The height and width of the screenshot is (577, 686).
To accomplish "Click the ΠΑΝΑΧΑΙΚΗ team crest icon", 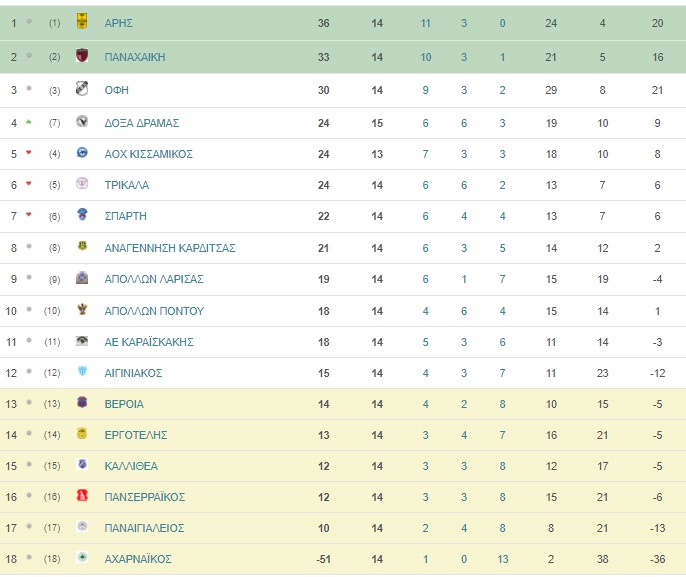I will coord(82,56).
